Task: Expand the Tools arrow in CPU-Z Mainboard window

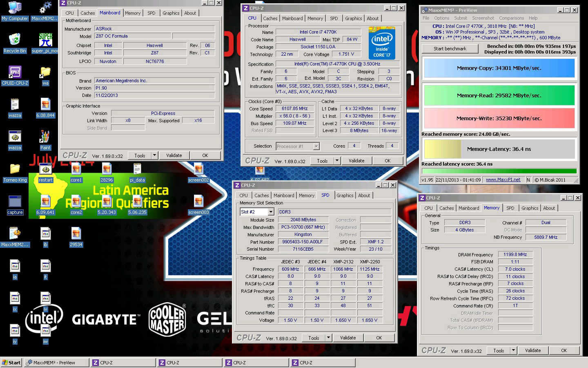Action: pyautogui.click(x=154, y=155)
